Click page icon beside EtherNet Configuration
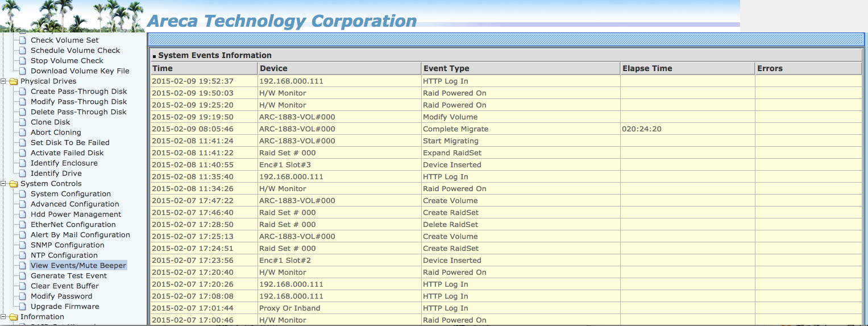 pyautogui.click(x=23, y=225)
